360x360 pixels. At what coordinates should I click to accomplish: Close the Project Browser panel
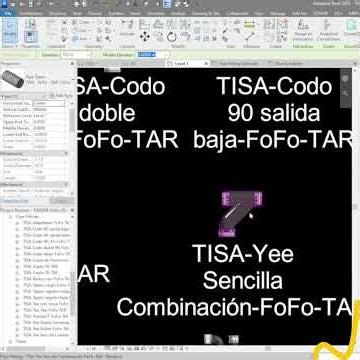tap(72, 211)
